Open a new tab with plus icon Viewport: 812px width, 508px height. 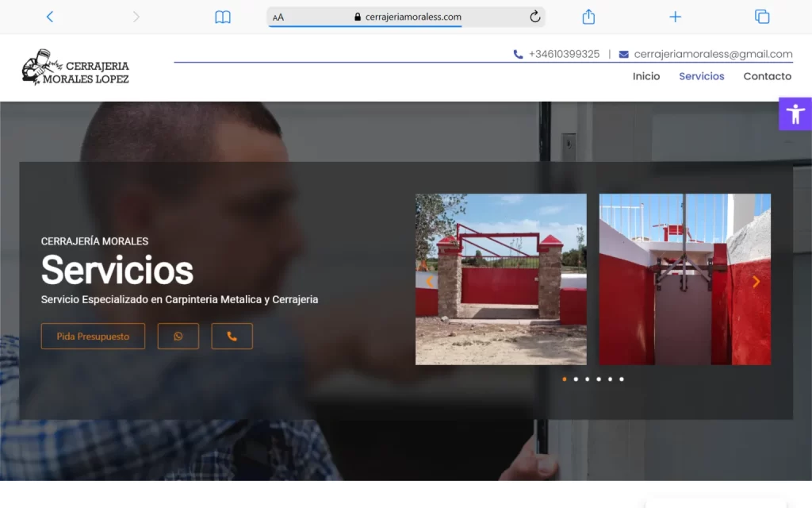click(675, 17)
